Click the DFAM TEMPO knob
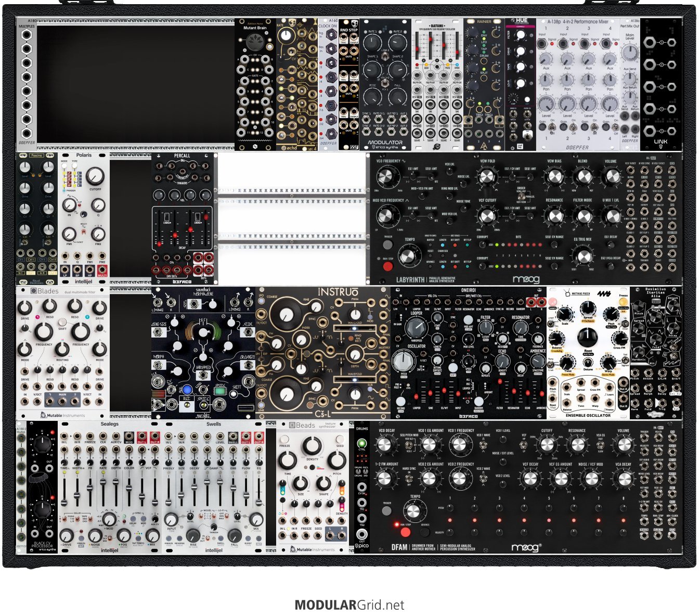The image size is (700, 616). point(413,511)
